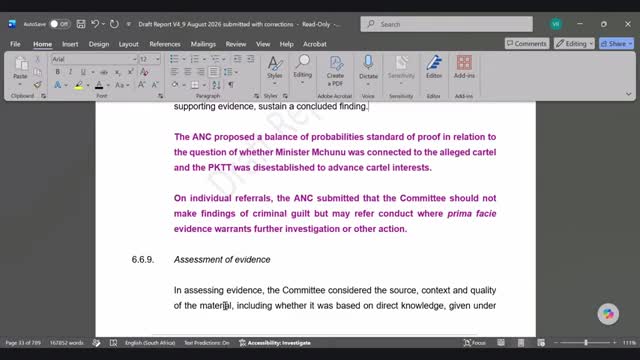The width and height of the screenshot is (640, 360).
Task: Switch to the Design tab
Action: click(x=99, y=44)
